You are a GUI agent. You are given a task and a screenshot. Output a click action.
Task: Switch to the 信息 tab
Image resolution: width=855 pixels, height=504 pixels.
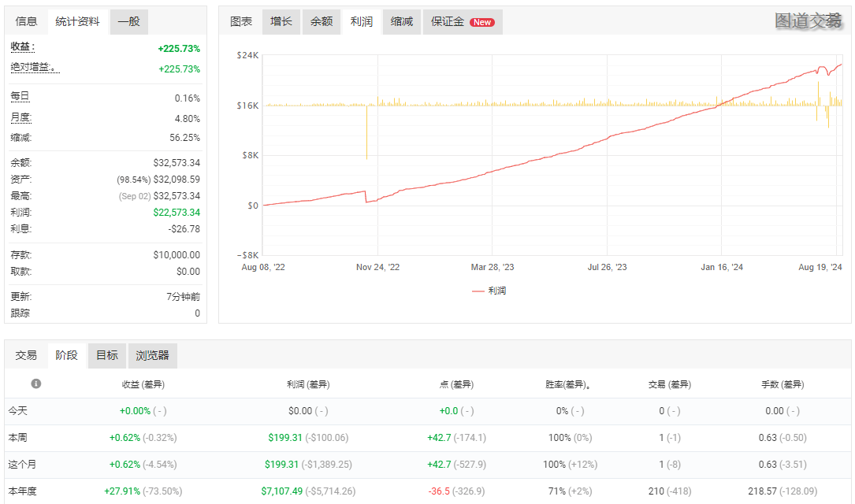(x=26, y=22)
